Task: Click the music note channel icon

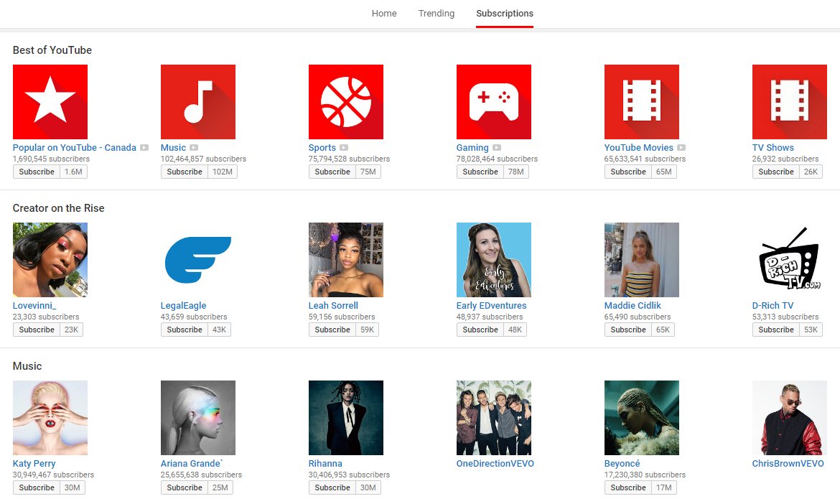Action: click(198, 102)
